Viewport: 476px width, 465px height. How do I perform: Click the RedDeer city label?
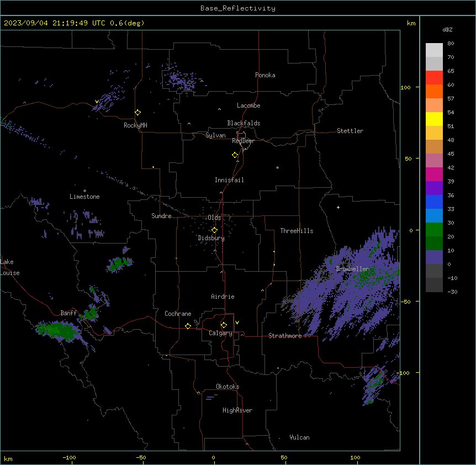click(x=243, y=141)
